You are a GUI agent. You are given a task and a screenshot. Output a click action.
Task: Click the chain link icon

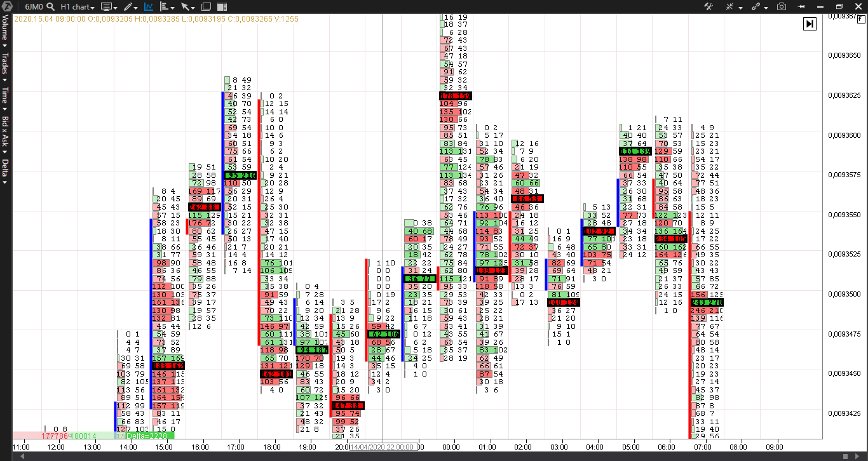coord(756,6)
